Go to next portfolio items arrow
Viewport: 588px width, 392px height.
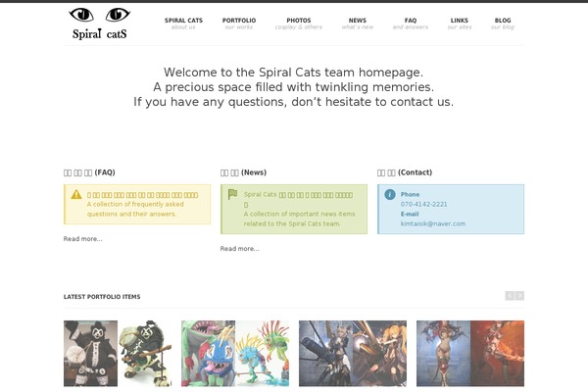(x=519, y=296)
